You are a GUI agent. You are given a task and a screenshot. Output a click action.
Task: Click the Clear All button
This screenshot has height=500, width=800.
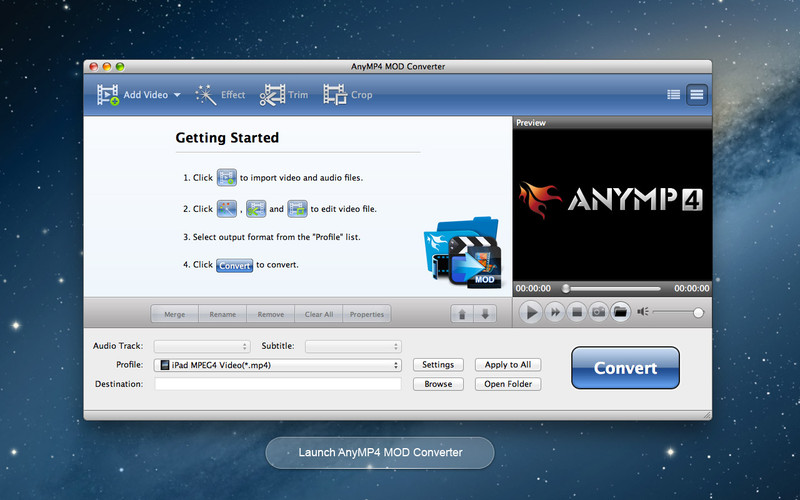click(x=319, y=314)
